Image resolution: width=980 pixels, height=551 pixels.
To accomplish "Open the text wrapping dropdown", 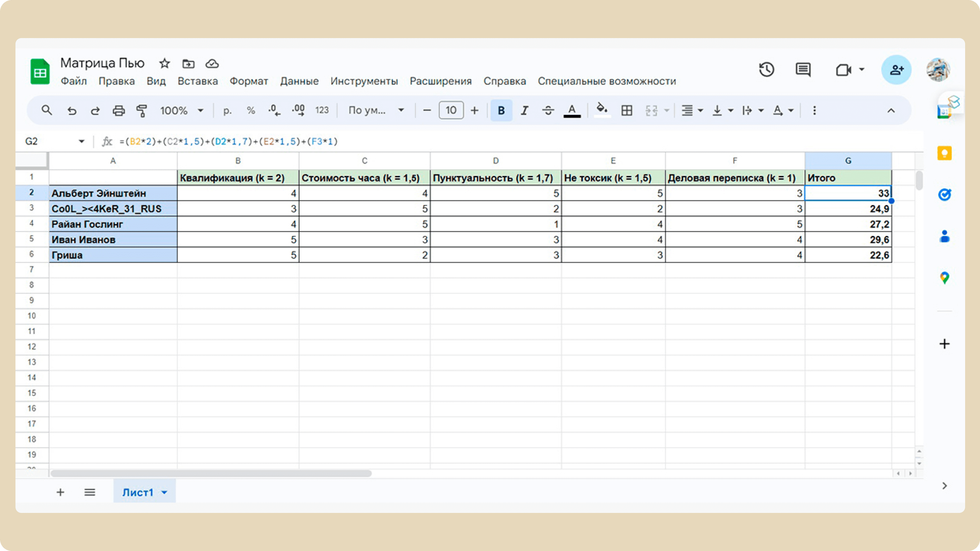I will coord(752,111).
